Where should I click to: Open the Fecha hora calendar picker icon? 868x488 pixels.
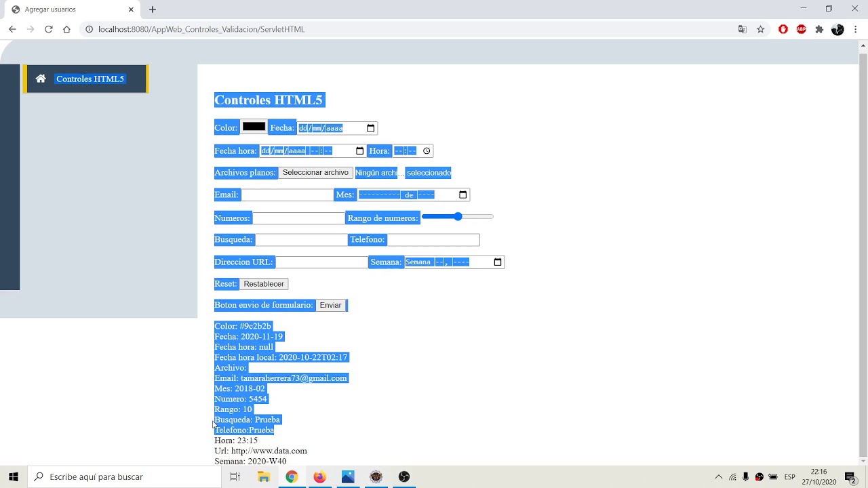359,151
